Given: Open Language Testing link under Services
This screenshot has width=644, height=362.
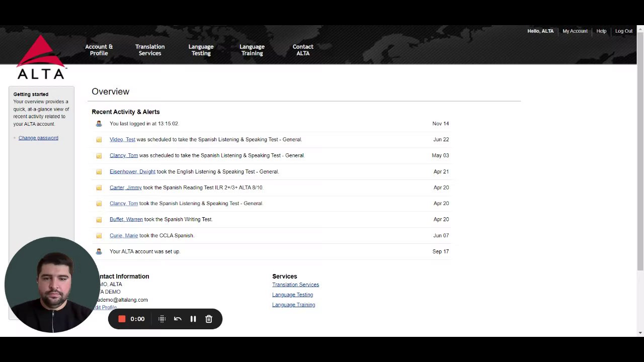Looking at the screenshot, I should 292,295.
